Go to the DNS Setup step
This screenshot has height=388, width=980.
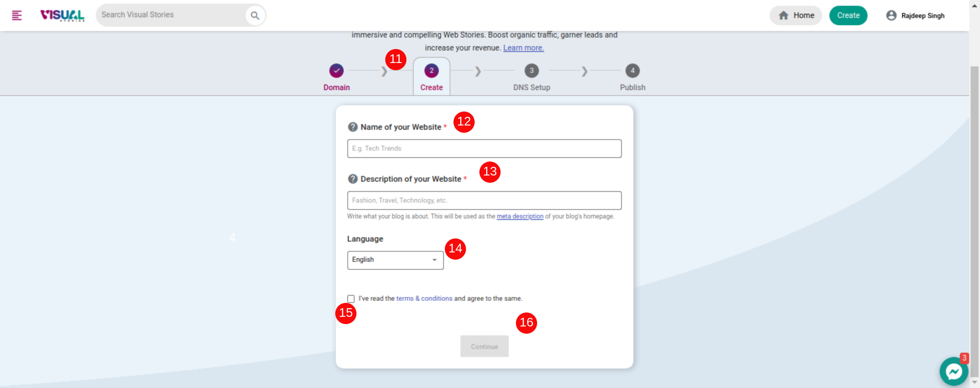(x=532, y=70)
